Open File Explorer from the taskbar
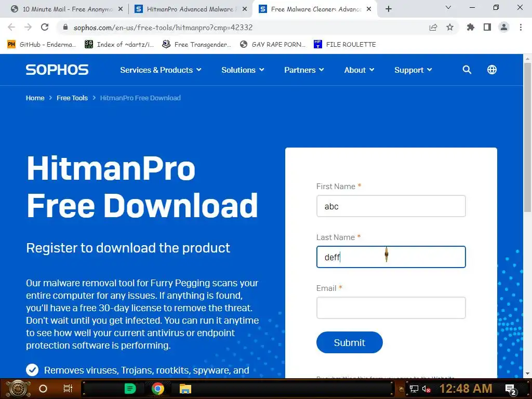 point(185,389)
